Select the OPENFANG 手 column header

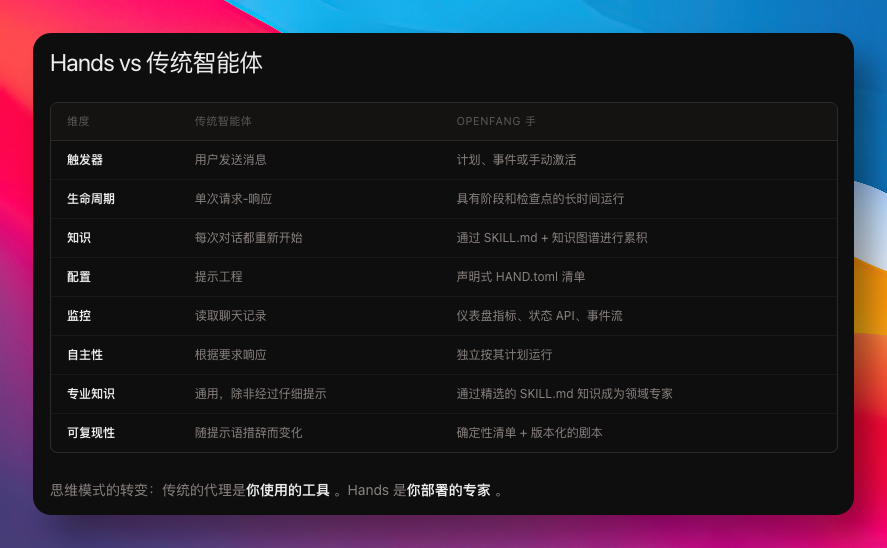point(496,121)
